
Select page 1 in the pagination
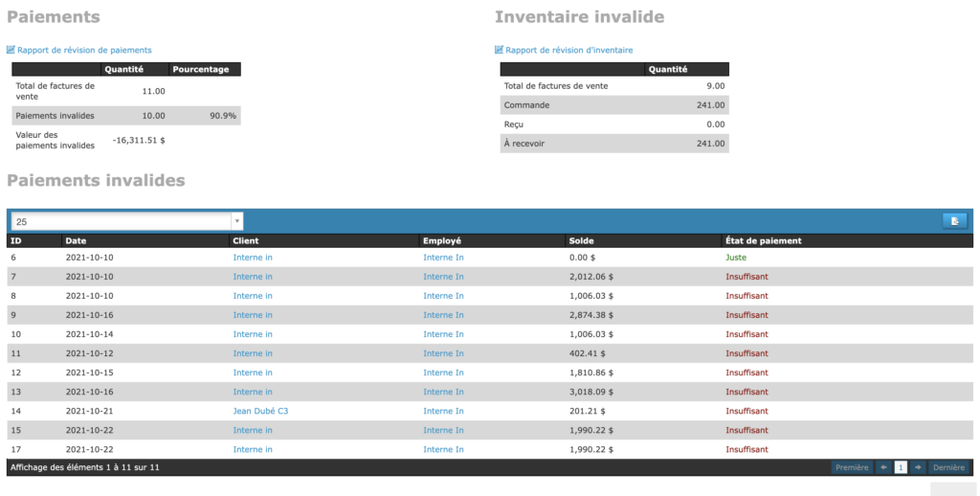[x=901, y=467]
